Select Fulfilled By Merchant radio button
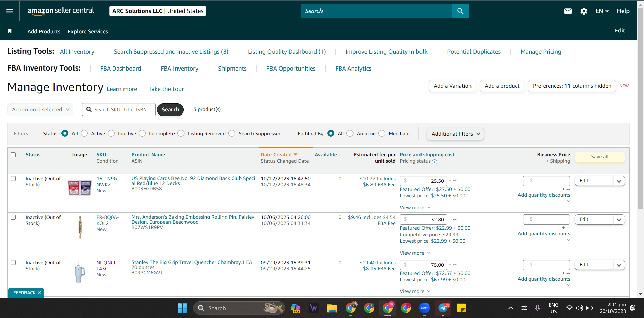Screen dimensions: 644x318 point(382,133)
